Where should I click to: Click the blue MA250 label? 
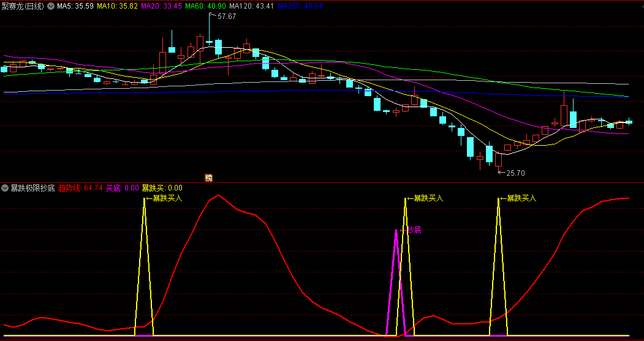click(300, 6)
